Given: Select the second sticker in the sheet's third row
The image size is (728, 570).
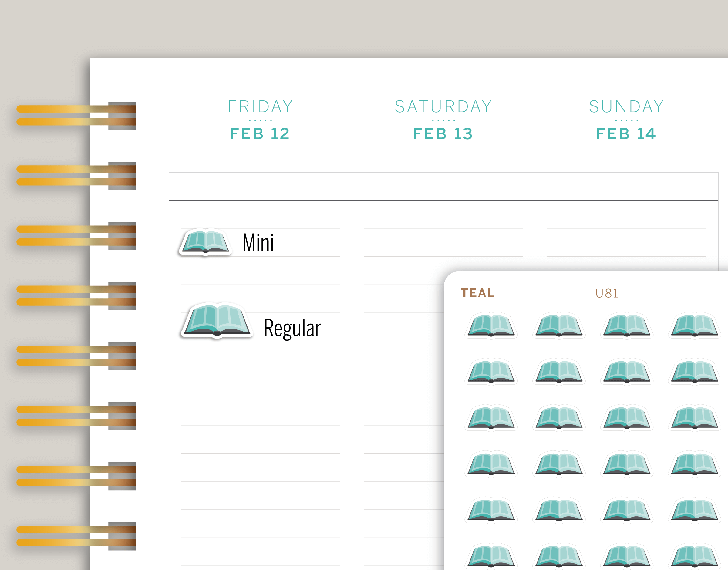Looking at the screenshot, I should pos(559,418).
